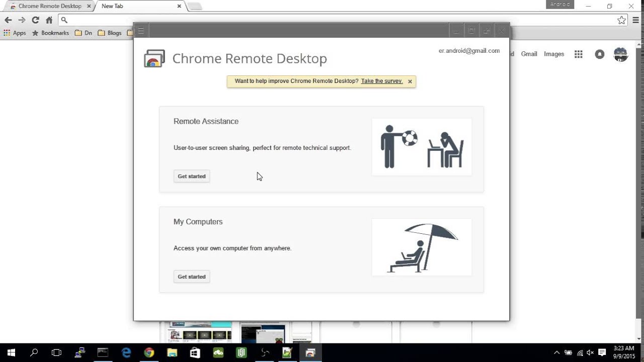Open the green checkmark note taskbar app

point(287,353)
